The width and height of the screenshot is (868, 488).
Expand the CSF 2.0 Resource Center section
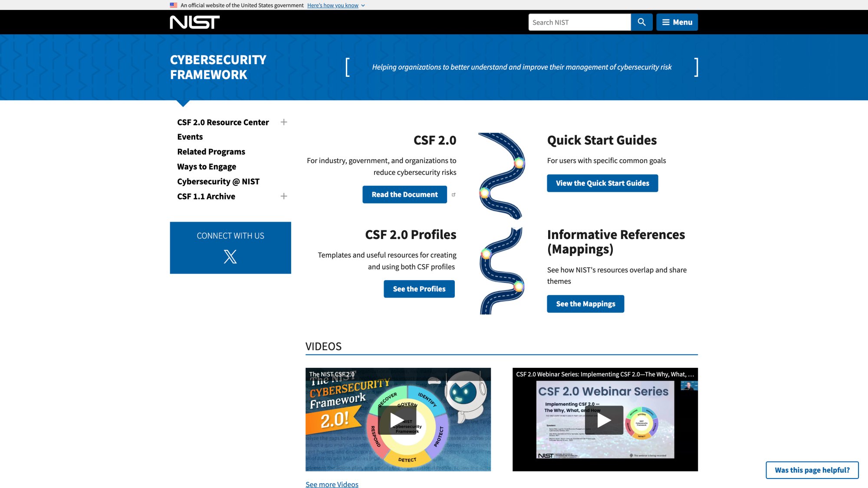click(x=284, y=122)
